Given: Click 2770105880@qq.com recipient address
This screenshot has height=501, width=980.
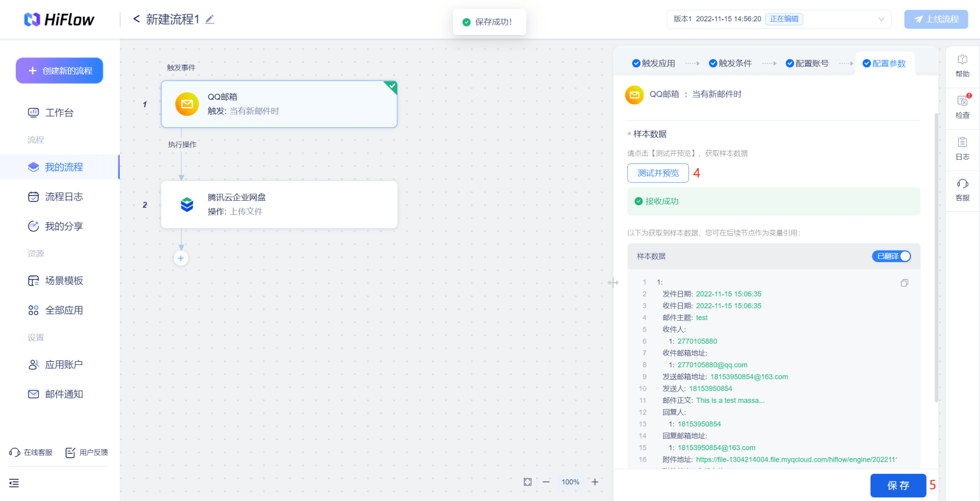Looking at the screenshot, I should (x=713, y=365).
